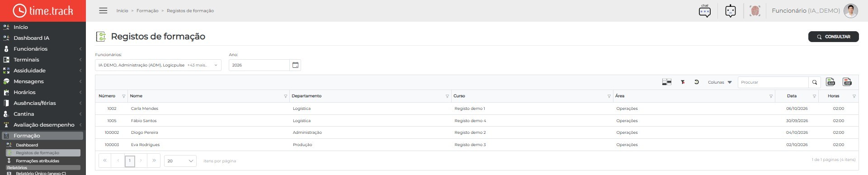Screen dimensions: 868x175
Task: Open the calendar picker for Ano
Action: click(x=295, y=65)
